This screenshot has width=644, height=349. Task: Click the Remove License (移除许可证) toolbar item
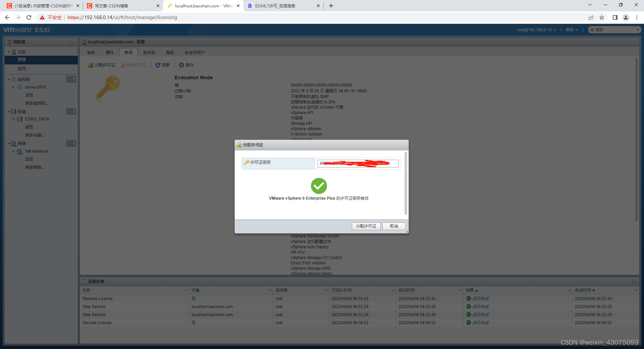point(133,65)
